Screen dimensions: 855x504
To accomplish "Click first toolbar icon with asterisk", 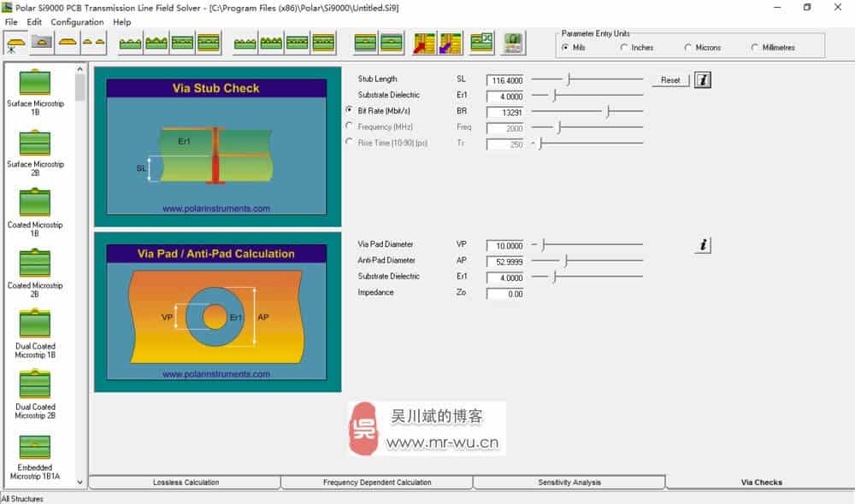I will point(15,43).
